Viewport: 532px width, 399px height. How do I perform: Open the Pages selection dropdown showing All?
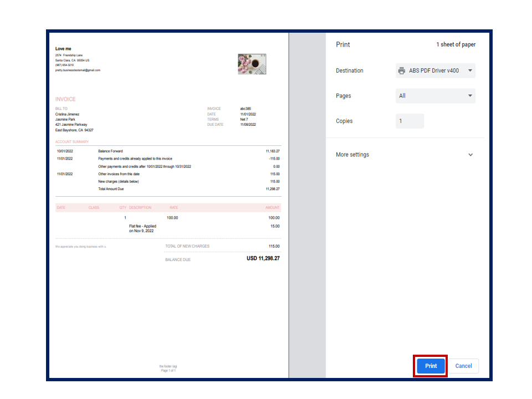pyautogui.click(x=435, y=95)
